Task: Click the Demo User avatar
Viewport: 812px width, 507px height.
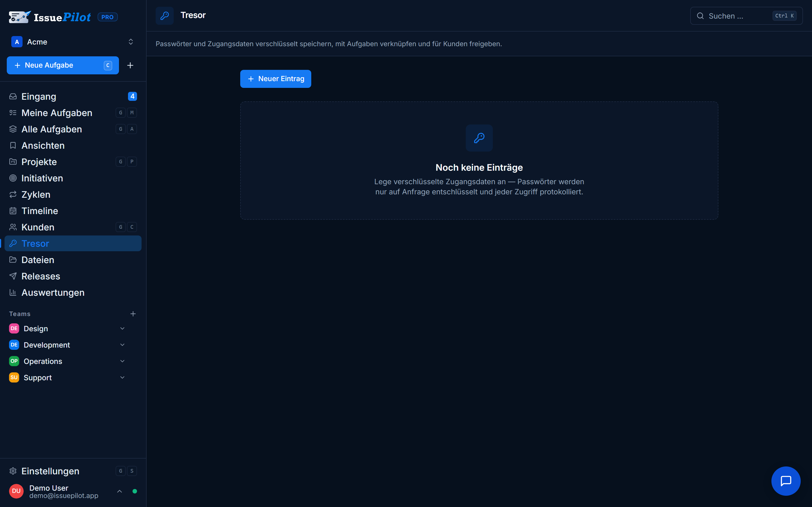Action: click(x=16, y=491)
